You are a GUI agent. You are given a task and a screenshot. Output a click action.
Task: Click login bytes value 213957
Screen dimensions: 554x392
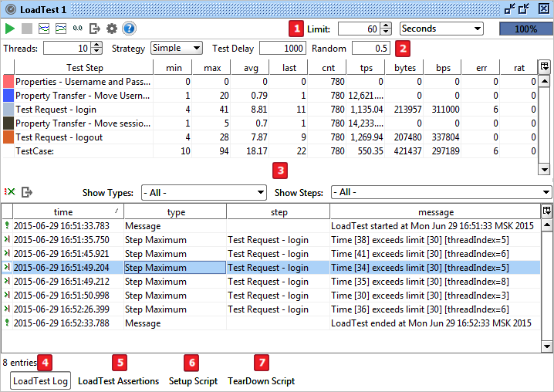coord(407,110)
